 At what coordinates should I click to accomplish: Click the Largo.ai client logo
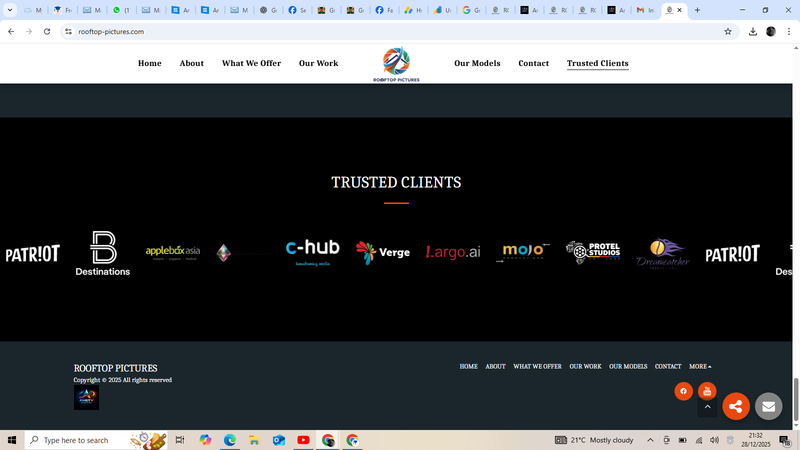pyautogui.click(x=453, y=252)
